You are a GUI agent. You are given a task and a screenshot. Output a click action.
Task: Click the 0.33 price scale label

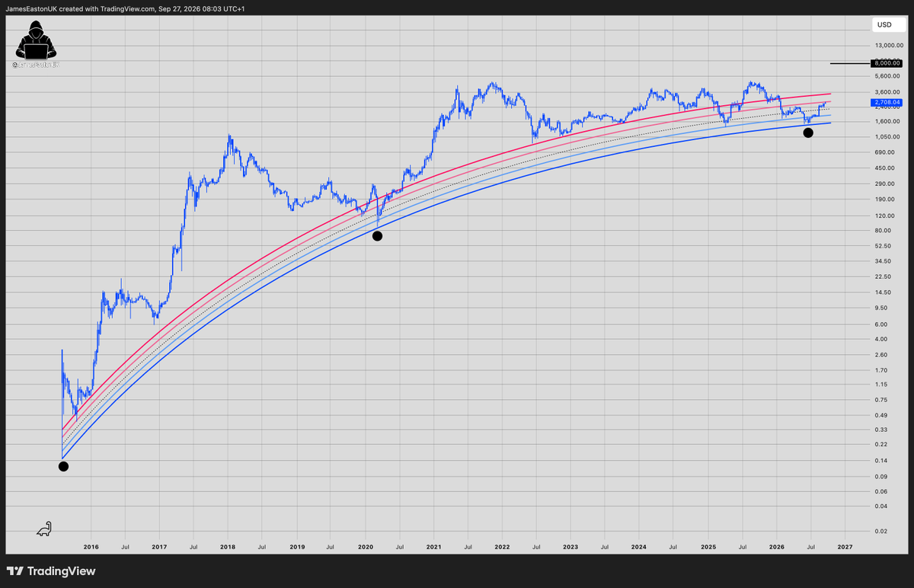(883, 430)
